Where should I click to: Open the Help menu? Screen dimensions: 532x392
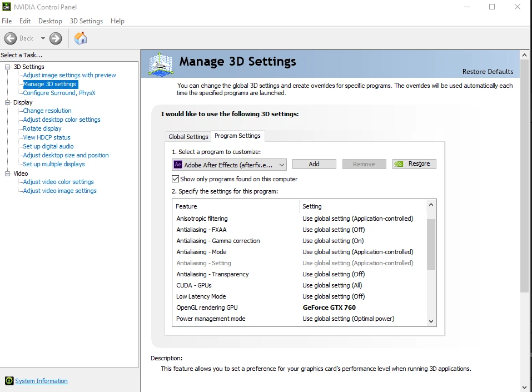(117, 21)
